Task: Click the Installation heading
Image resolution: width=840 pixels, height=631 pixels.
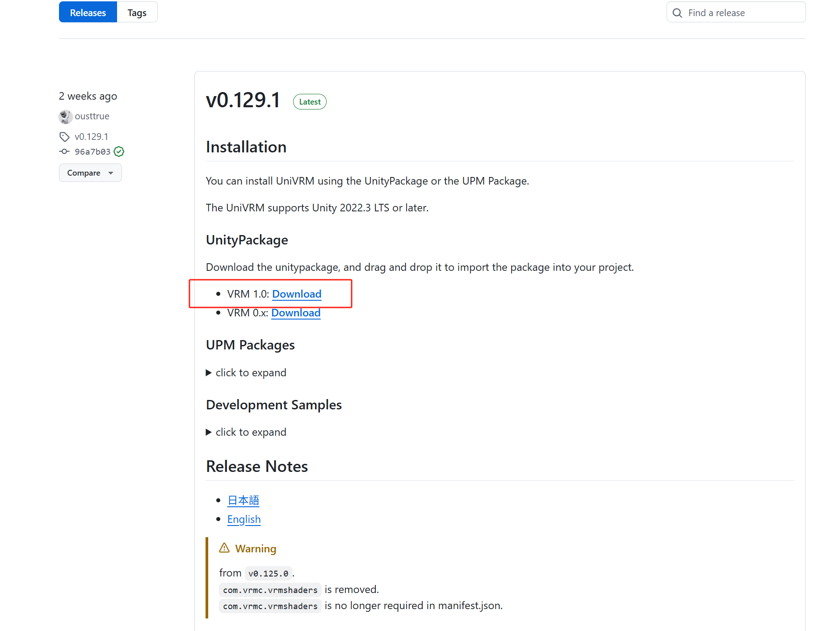Action: (x=246, y=147)
